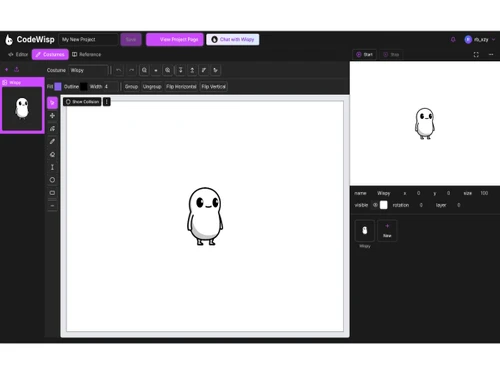This screenshot has width=500, height=375.
Task: Click the sprite size value 100
Action: click(x=484, y=193)
